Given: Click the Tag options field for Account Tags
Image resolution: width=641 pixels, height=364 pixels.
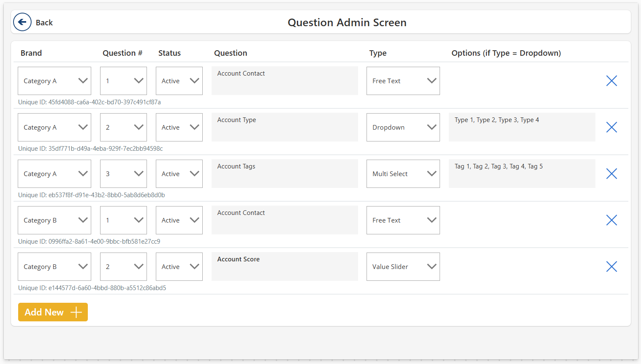Looking at the screenshot, I should point(522,174).
